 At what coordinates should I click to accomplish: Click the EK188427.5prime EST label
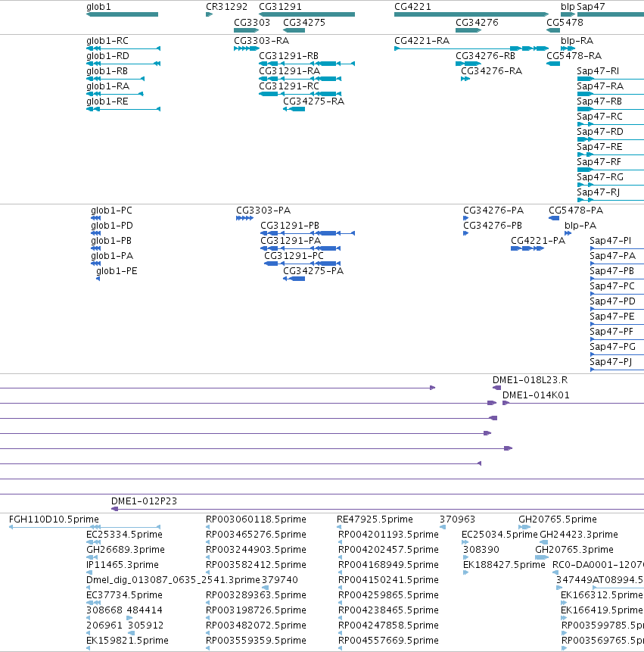504,565
